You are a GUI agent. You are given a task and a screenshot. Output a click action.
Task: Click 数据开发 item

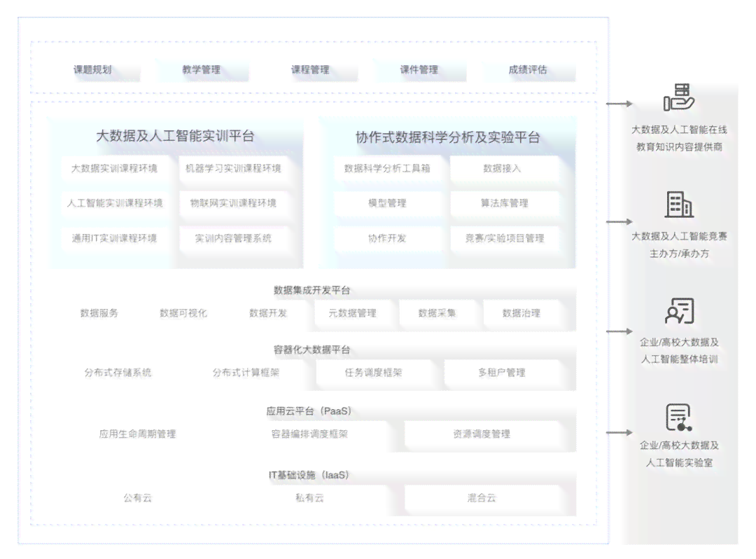click(268, 313)
